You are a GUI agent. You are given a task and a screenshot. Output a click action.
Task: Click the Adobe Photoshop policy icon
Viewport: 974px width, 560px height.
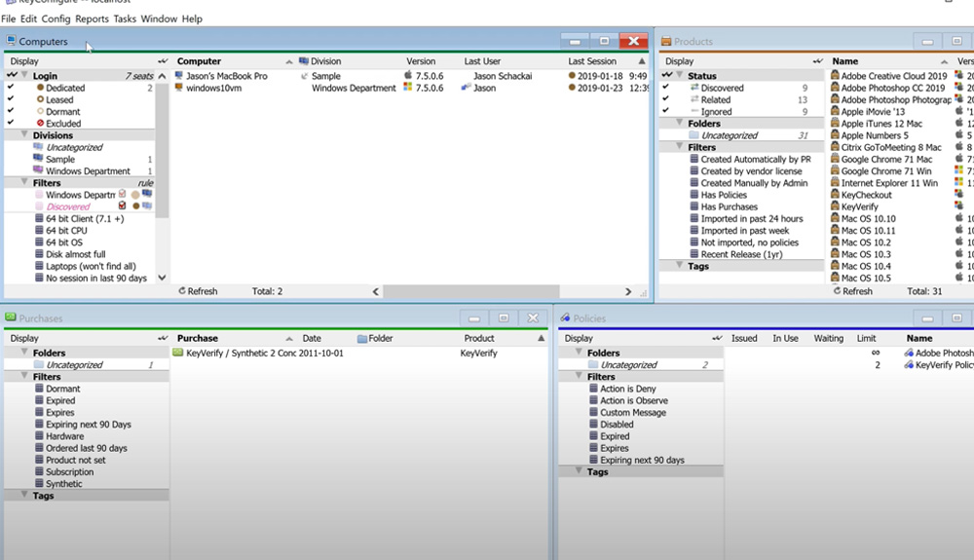[909, 353]
